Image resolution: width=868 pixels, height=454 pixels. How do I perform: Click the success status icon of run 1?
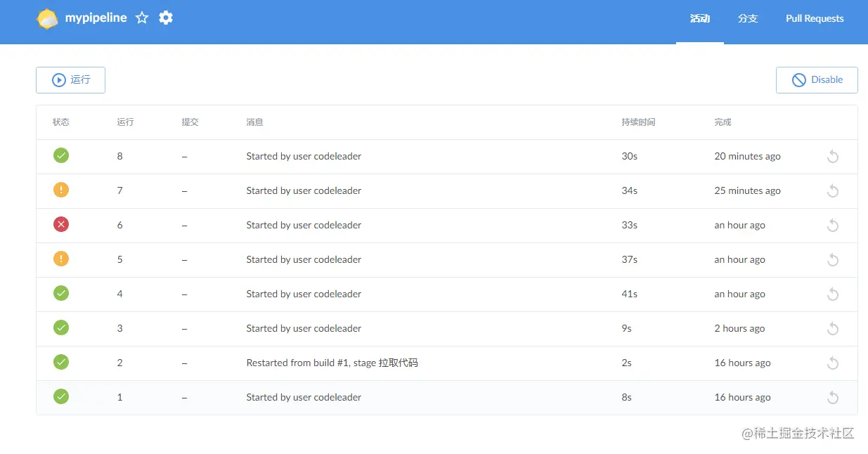coord(61,396)
